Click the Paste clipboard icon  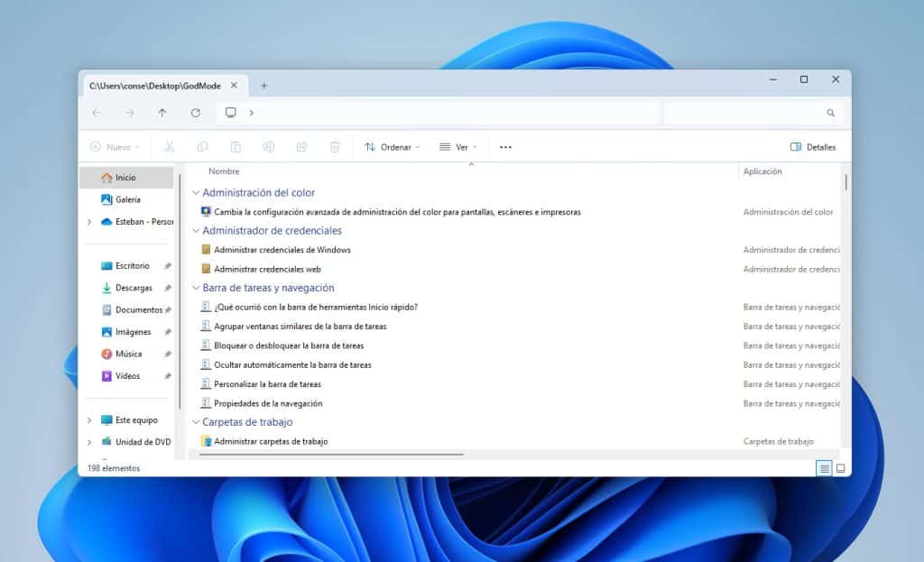pyautogui.click(x=236, y=147)
